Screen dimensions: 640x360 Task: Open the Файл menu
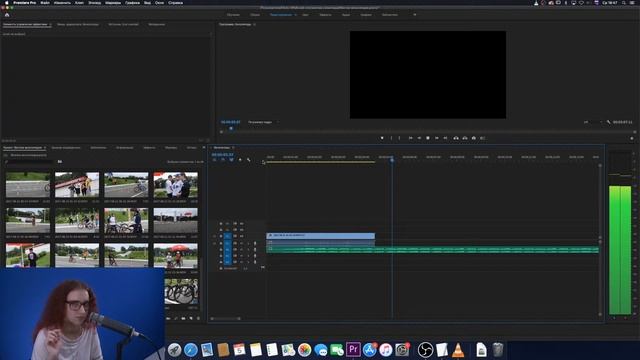45,3
